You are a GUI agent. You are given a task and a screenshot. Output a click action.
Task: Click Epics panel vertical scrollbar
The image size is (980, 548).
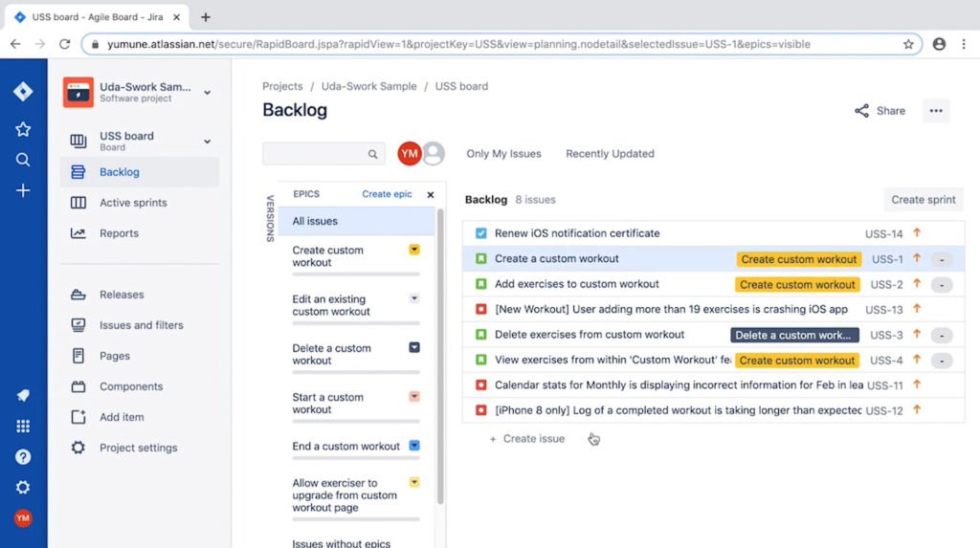[440, 356]
